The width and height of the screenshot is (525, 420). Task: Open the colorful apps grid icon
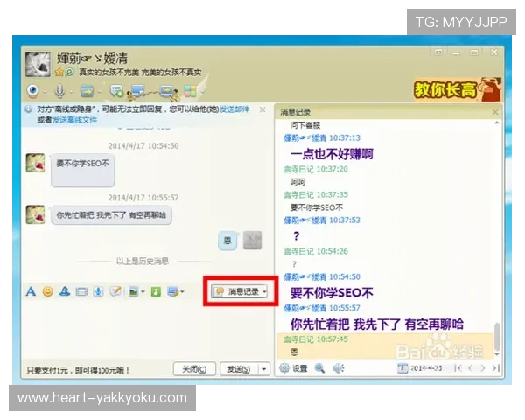click(190, 91)
